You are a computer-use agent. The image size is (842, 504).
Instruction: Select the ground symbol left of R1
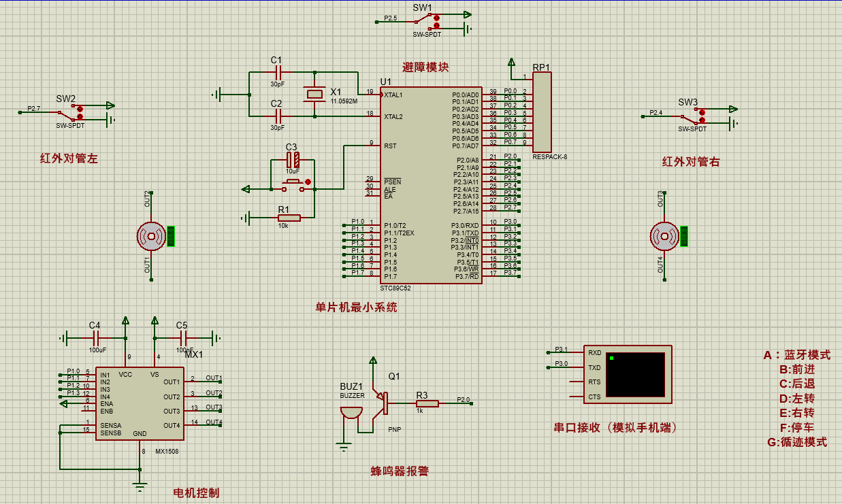[246, 218]
